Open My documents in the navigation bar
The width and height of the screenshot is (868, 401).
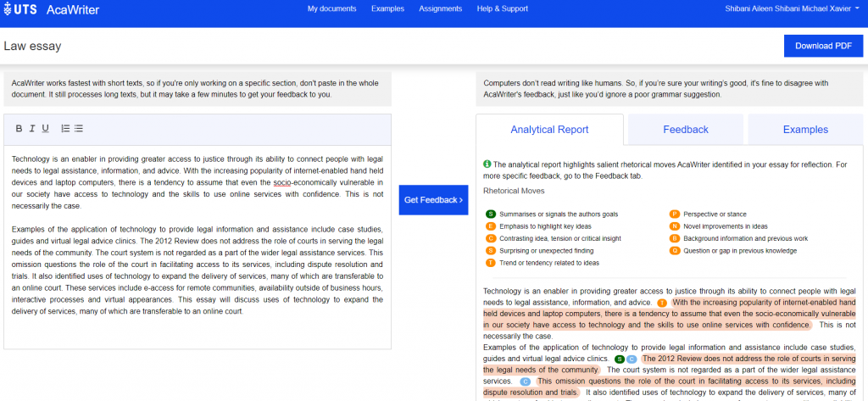click(x=332, y=8)
